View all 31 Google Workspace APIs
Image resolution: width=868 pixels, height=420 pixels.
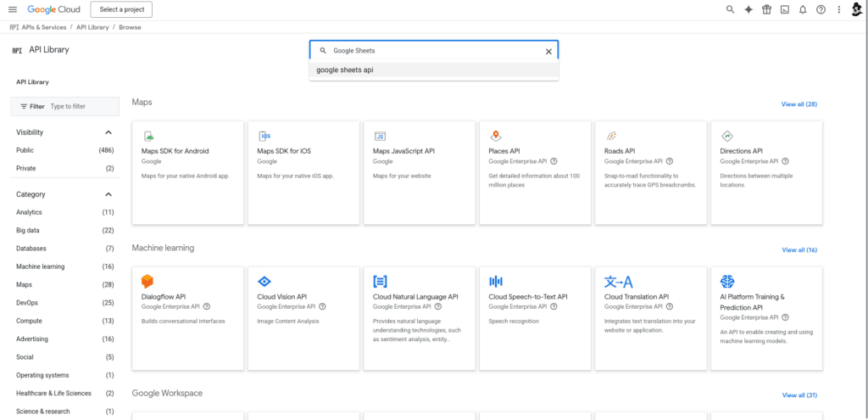click(x=799, y=395)
